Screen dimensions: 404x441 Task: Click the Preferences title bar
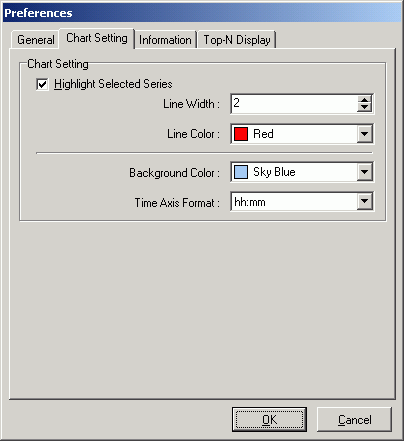pos(202,13)
